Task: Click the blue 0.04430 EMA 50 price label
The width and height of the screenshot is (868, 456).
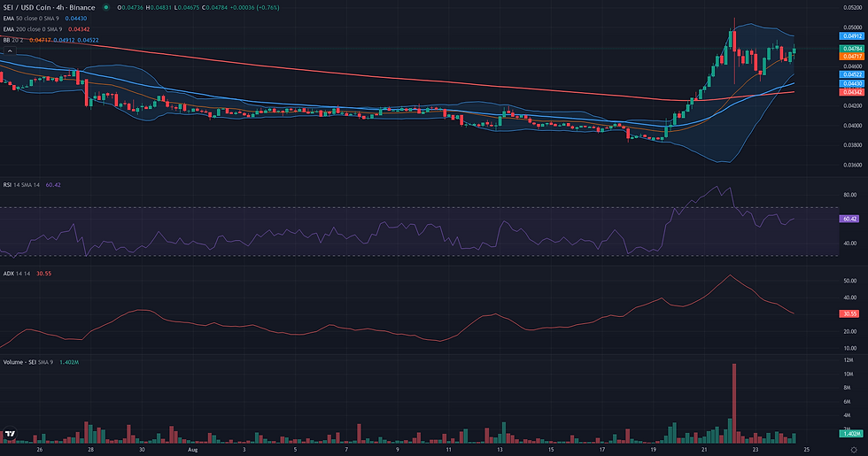Action: pyautogui.click(x=852, y=83)
